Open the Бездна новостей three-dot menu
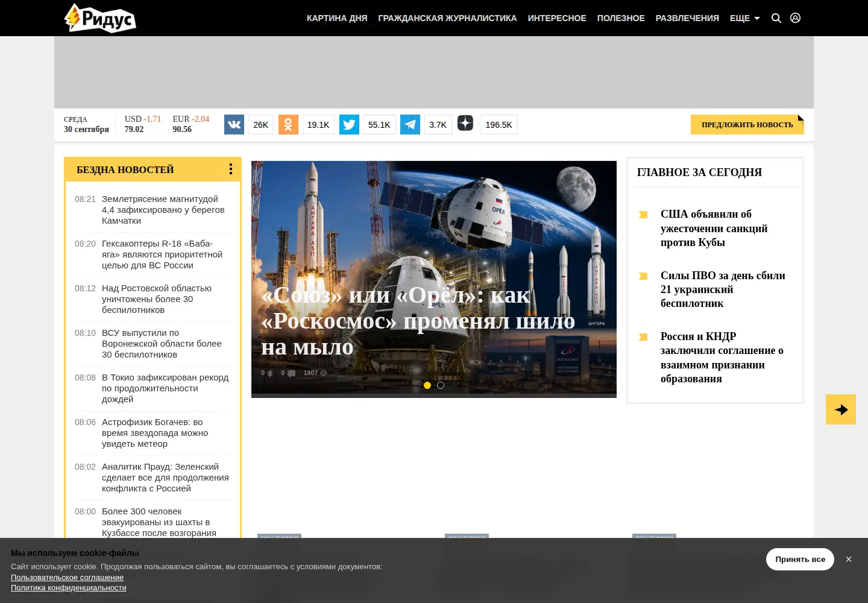The width and height of the screenshot is (868, 603). 231,169
